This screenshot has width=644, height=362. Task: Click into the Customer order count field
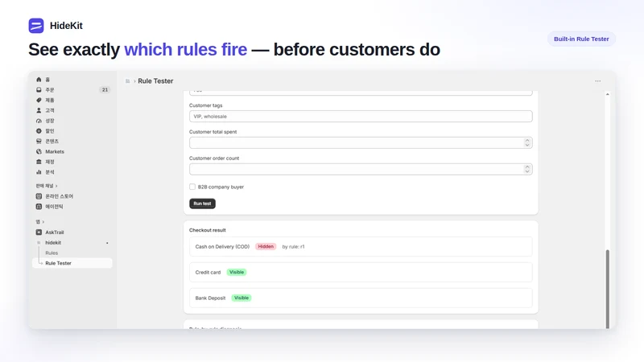tap(361, 169)
